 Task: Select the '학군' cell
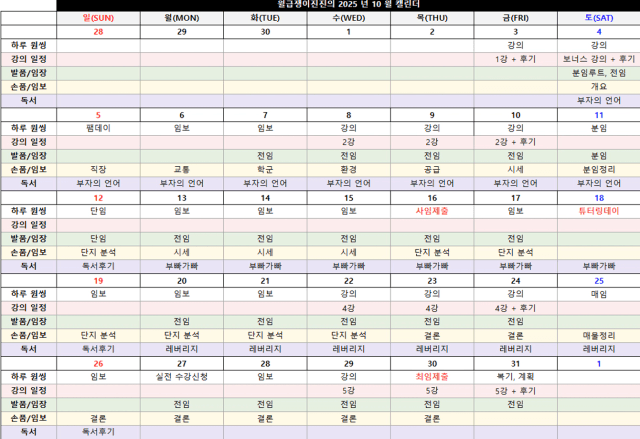coord(265,169)
